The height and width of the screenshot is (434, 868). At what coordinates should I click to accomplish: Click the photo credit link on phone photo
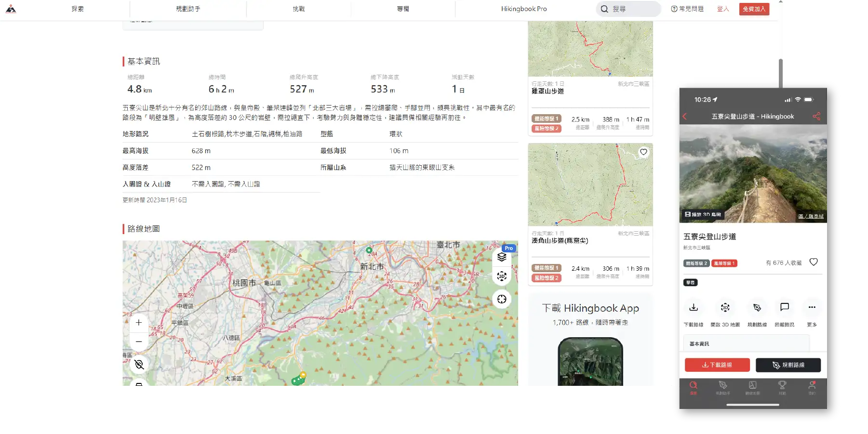point(811,216)
